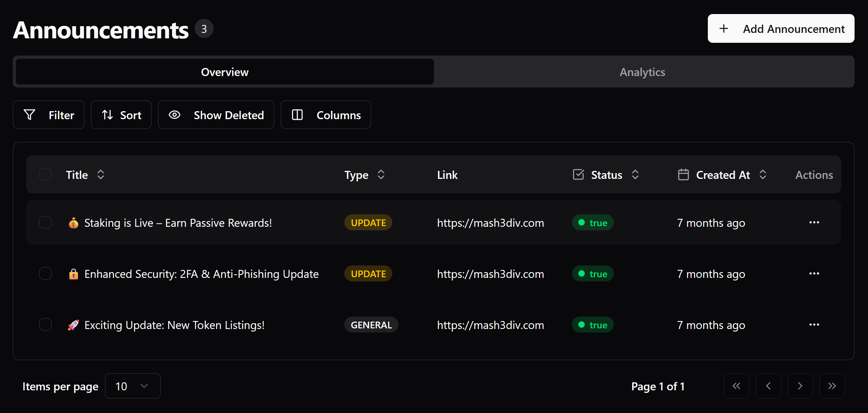Image resolution: width=868 pixels, height=413 pixels.
Task: Go to the previous page
Action: point(768,386)
